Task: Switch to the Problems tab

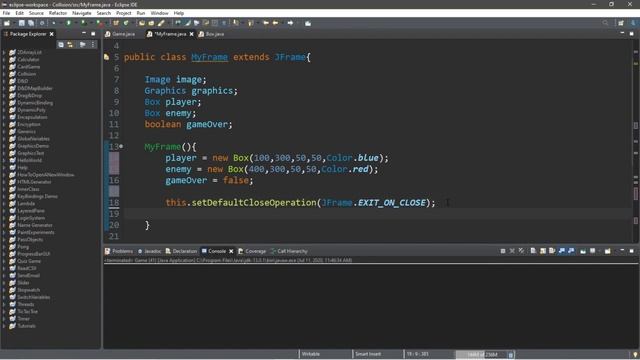Action: coord(119,251)
